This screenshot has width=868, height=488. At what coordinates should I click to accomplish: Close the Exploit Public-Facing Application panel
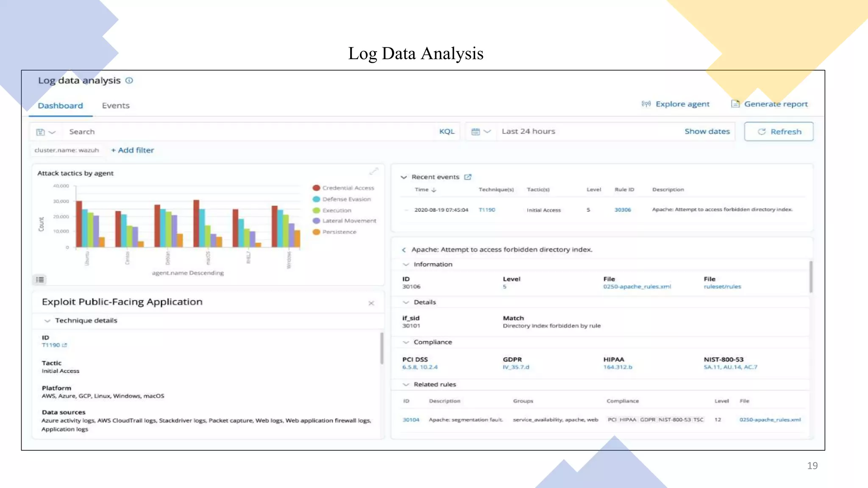(x=371, y=303)
